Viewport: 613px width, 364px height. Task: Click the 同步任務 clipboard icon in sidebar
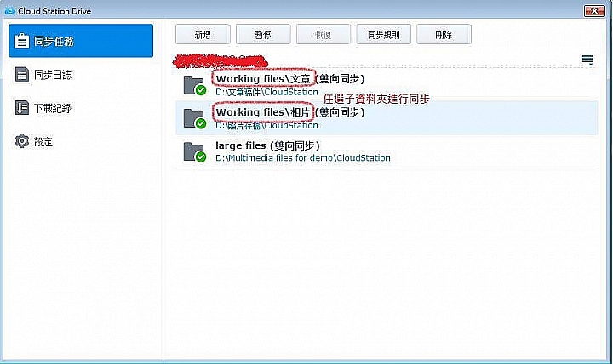pos(22,41)
